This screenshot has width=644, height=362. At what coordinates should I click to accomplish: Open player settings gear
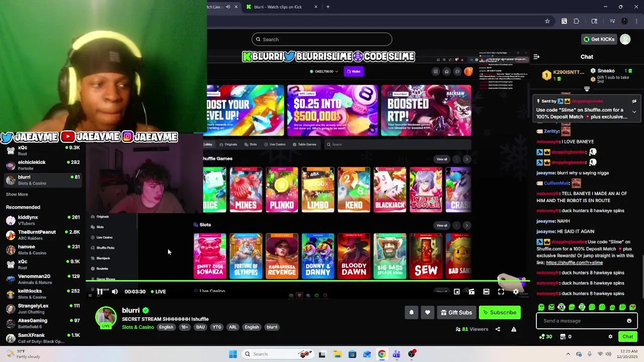pos(516,292)
